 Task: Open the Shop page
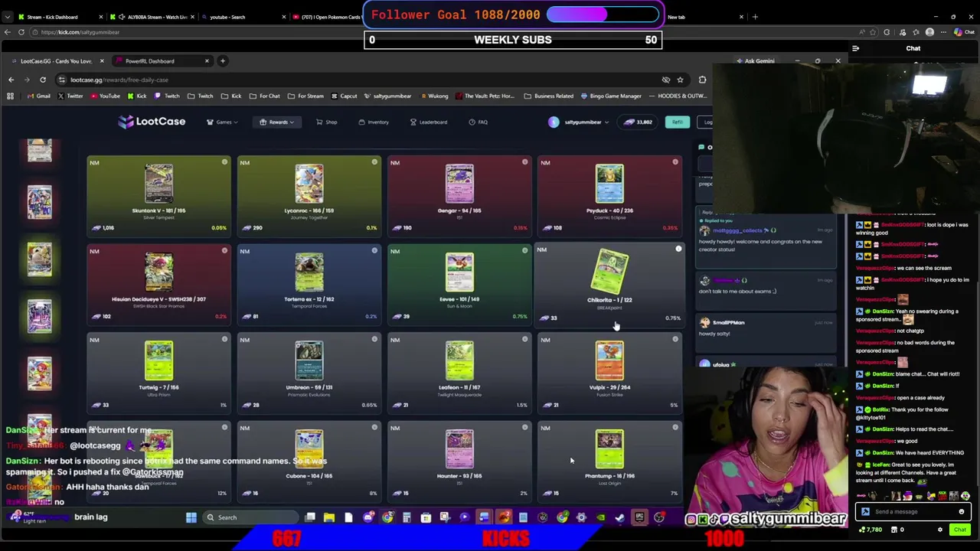coord(327,122)
